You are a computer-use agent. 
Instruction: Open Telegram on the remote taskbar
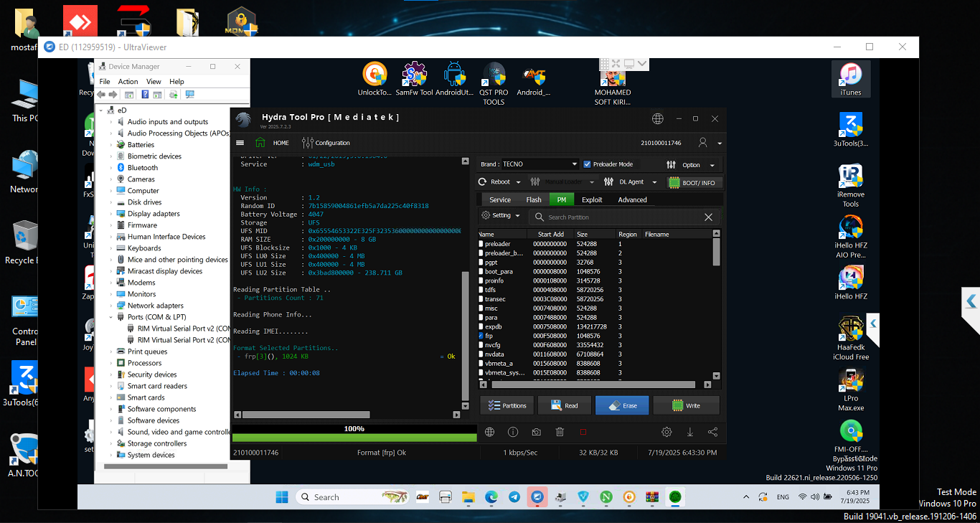click(x=514, y=497)
